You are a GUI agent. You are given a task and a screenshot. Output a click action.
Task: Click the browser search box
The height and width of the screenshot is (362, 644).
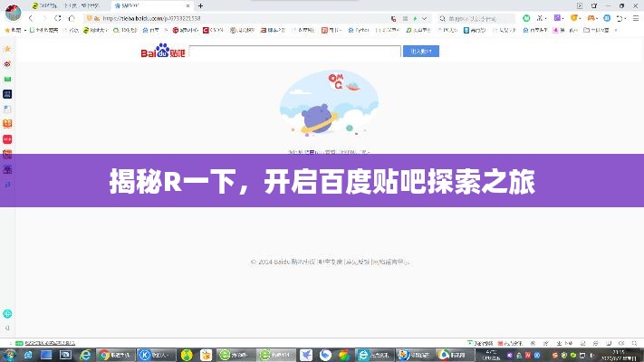pos(478,18)
